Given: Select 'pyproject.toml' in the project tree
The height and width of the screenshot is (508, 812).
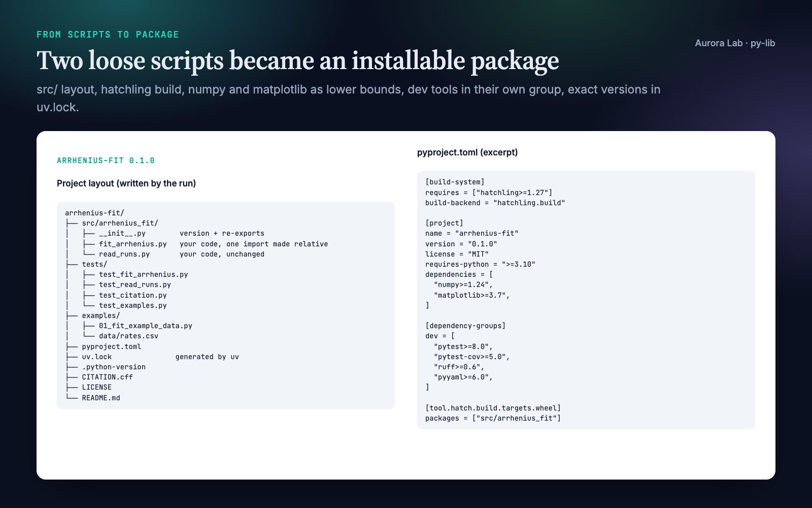Looking at the screenshot, I should 112,346.
